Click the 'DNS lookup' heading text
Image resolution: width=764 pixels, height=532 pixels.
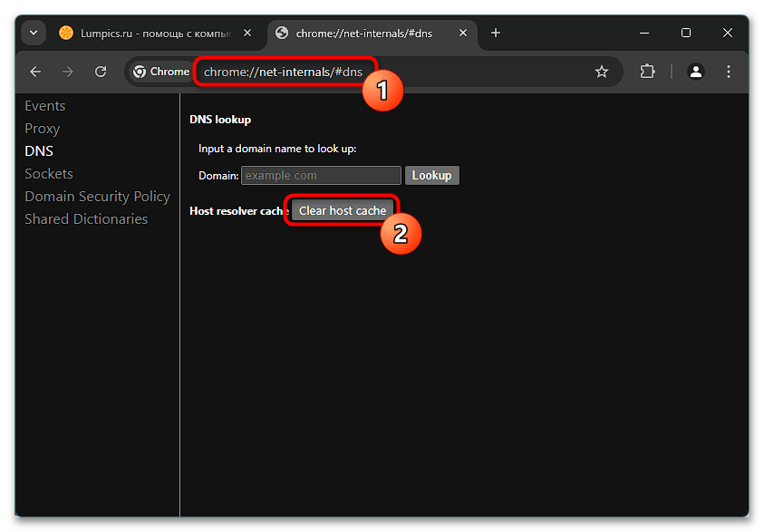(x=220, y=120)
